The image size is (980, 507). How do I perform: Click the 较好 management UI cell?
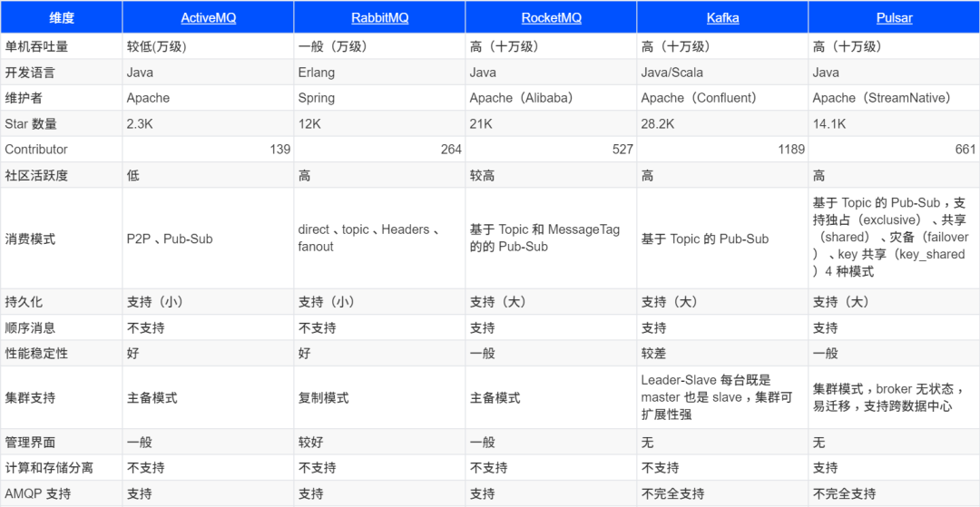point(379,443)
